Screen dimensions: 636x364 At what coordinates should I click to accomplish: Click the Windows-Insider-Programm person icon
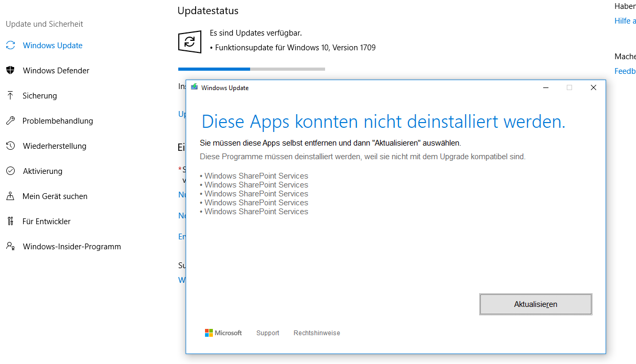(10, 247)
